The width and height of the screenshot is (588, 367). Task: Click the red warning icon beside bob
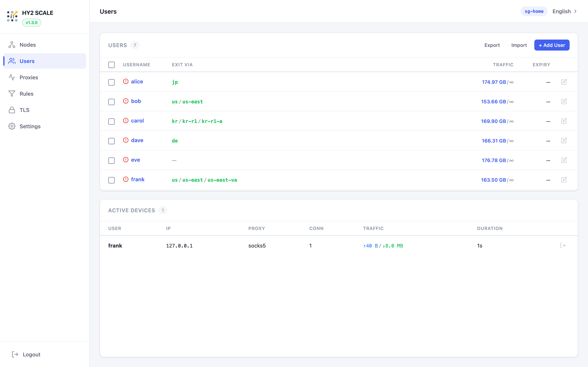point(126,101)
